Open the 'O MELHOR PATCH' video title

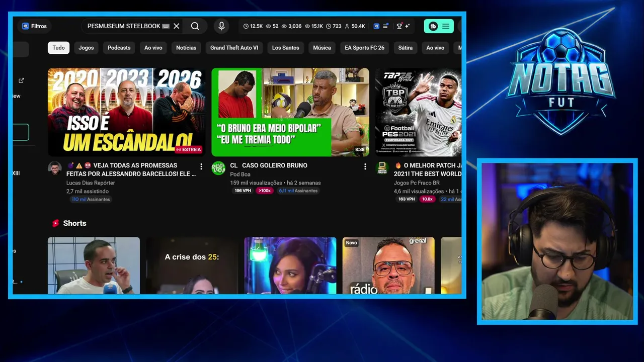[428, 169]
